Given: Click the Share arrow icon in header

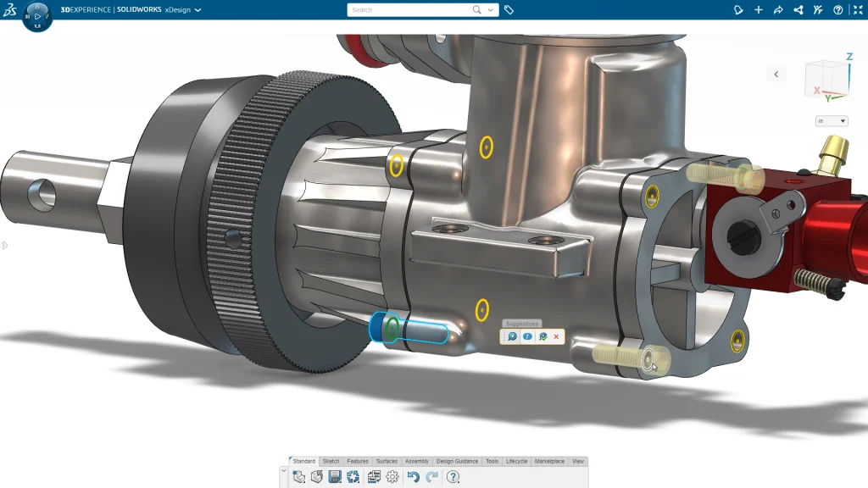Looking at the screenshot, I should [x=778, y=10].
